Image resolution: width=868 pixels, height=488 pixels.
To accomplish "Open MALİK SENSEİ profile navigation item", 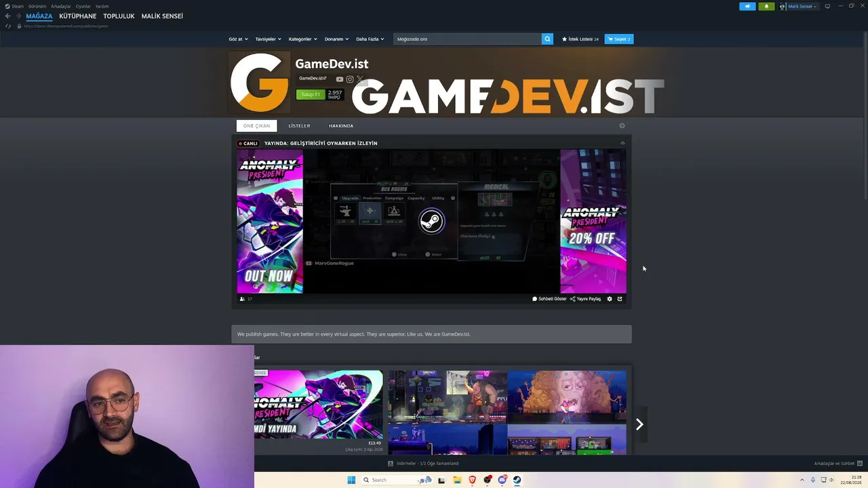I will (162, 16).
